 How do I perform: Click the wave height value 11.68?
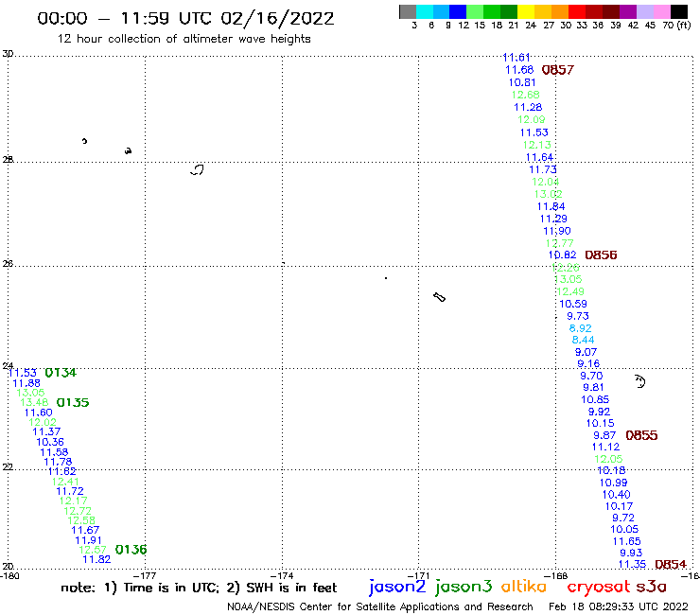[x=519, y=70]
